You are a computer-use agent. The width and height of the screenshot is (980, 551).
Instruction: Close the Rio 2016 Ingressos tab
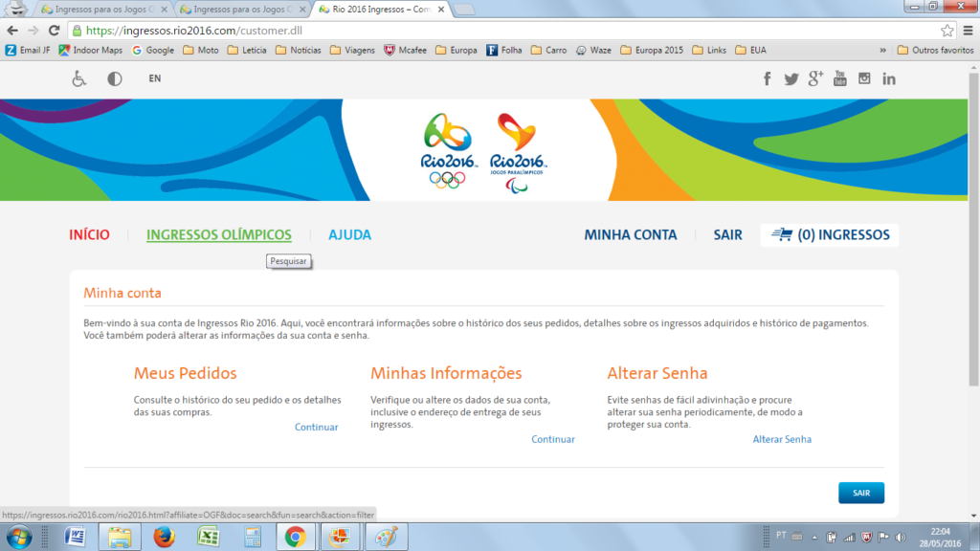point(441,10)
